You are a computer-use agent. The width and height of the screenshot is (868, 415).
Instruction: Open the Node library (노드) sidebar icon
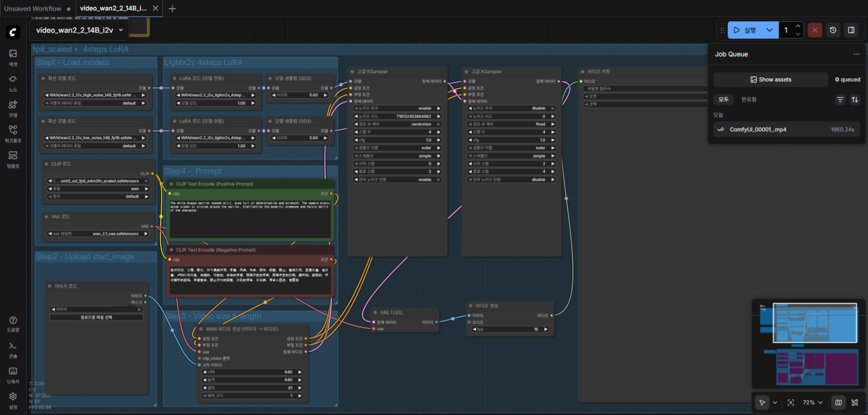tap(13, 83)
